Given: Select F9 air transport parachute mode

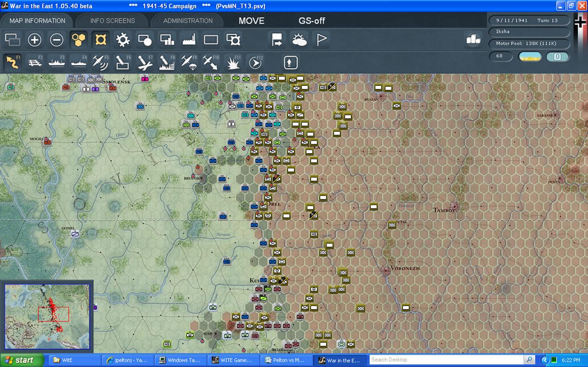Looking at the screenshot, I should (189, 62).
